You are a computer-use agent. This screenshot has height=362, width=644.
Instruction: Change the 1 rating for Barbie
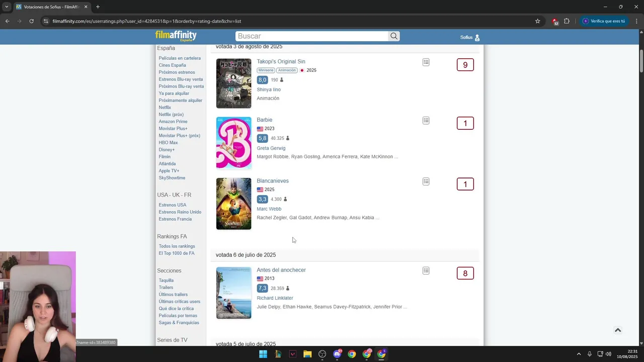pyautogui.click(x=465, y=123)
